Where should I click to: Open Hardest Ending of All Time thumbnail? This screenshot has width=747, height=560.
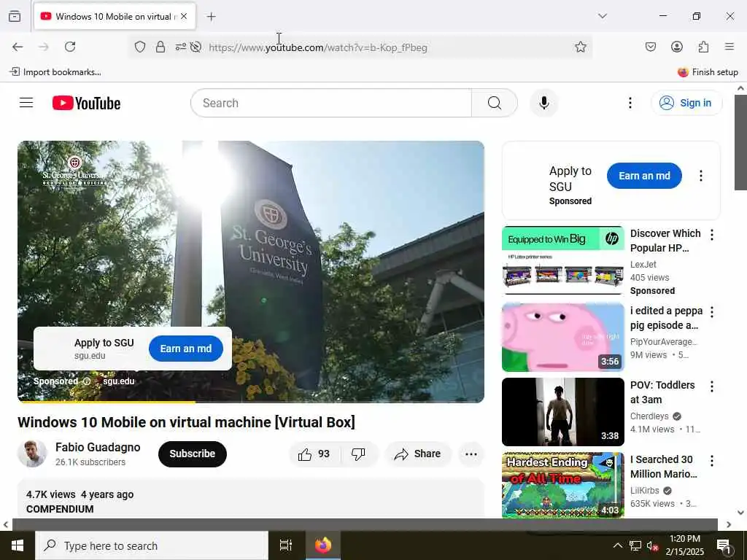(562, 485)
